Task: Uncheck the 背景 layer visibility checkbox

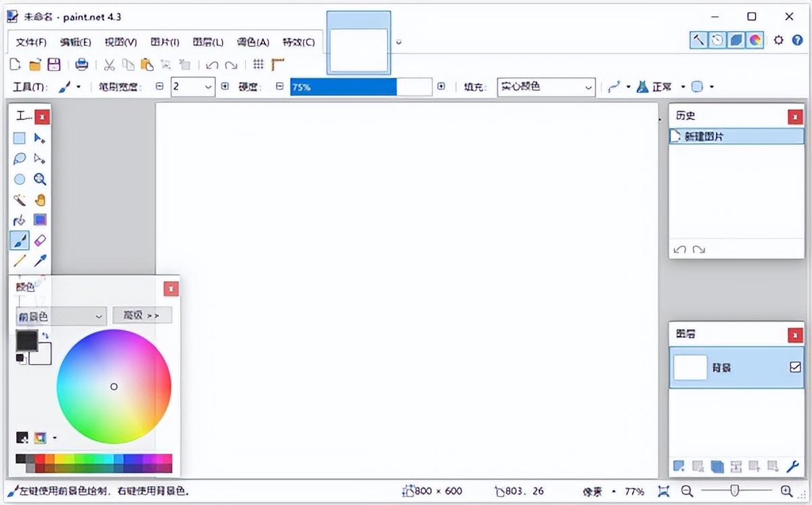Action: [795, 367]
